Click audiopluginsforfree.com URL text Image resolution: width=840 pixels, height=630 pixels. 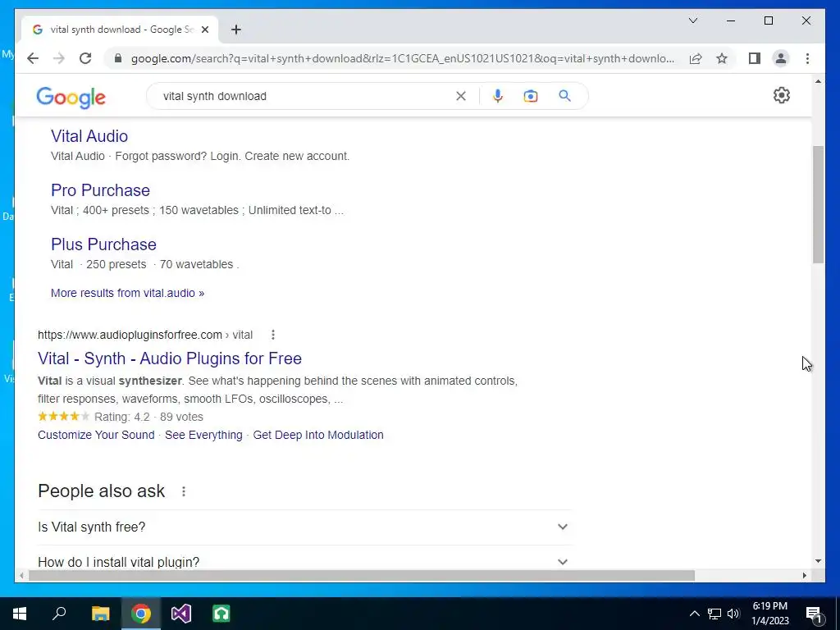(130, 335)
